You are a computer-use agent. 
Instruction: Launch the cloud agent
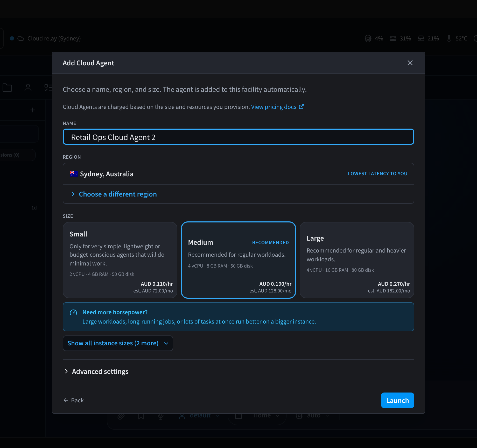coord(397,400)
